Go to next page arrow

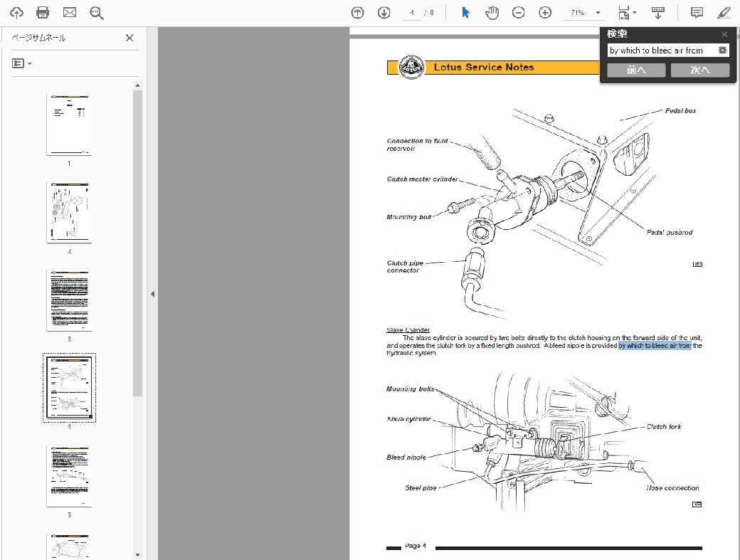[384, 13]
